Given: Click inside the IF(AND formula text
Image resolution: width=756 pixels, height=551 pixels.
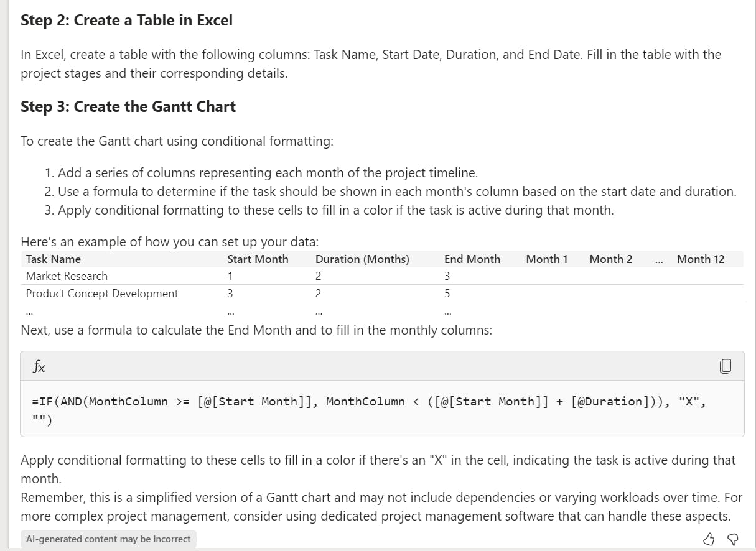Looking at the screenshot, I should (x=368, y=402).
